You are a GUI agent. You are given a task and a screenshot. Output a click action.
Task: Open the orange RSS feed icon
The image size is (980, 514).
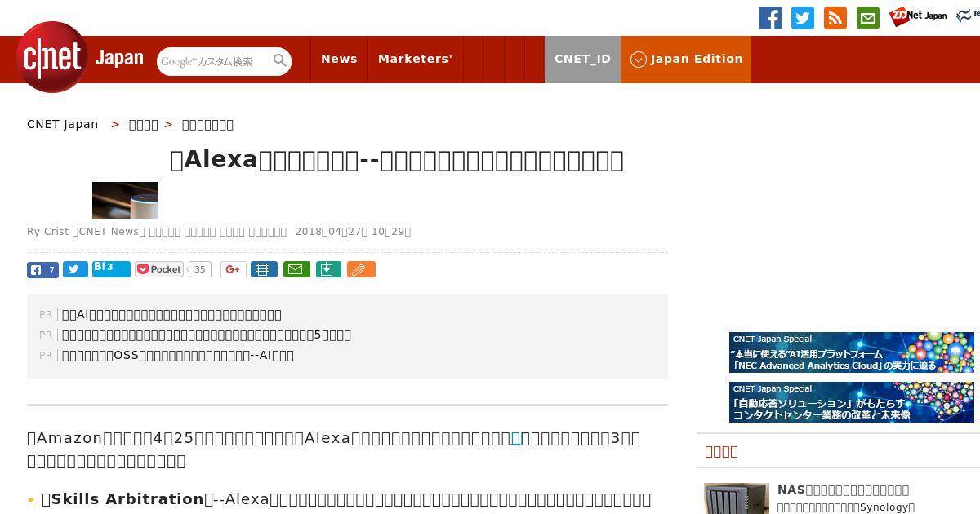[x=835, y=18]
